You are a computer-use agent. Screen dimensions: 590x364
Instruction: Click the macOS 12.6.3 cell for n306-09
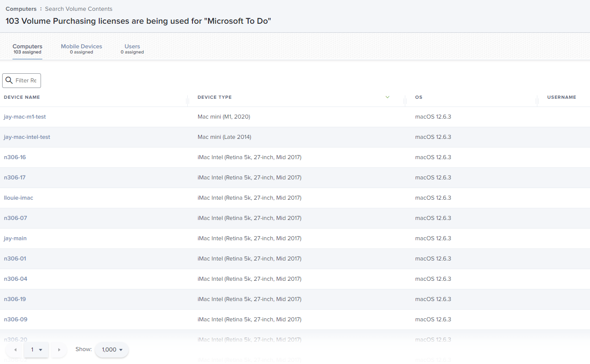[433, 320]
